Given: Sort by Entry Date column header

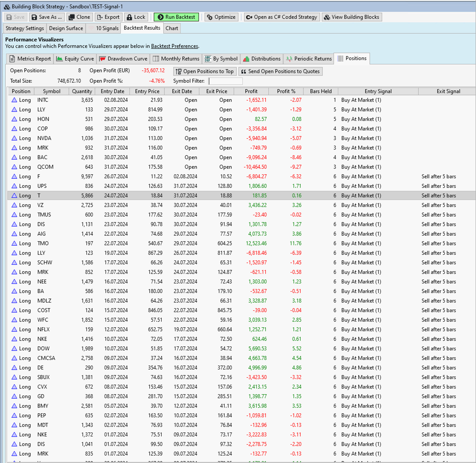Looking at the screenshot, I should [x=112, y=92].
